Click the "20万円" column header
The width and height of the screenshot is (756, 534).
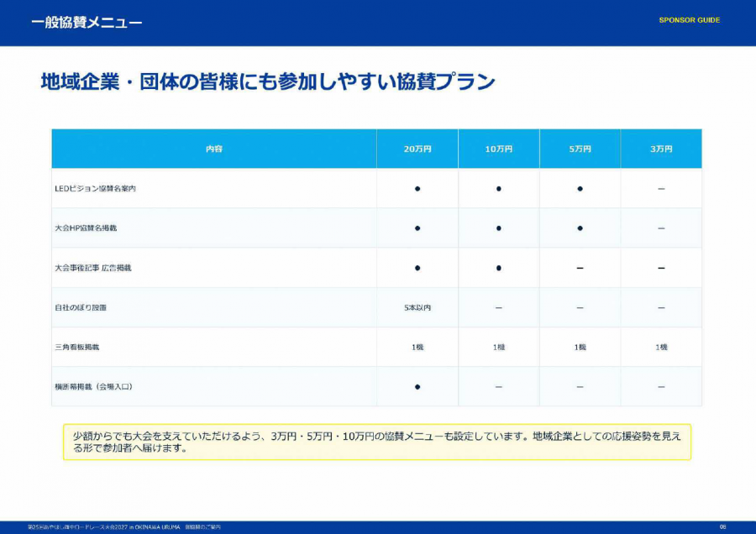417,149
